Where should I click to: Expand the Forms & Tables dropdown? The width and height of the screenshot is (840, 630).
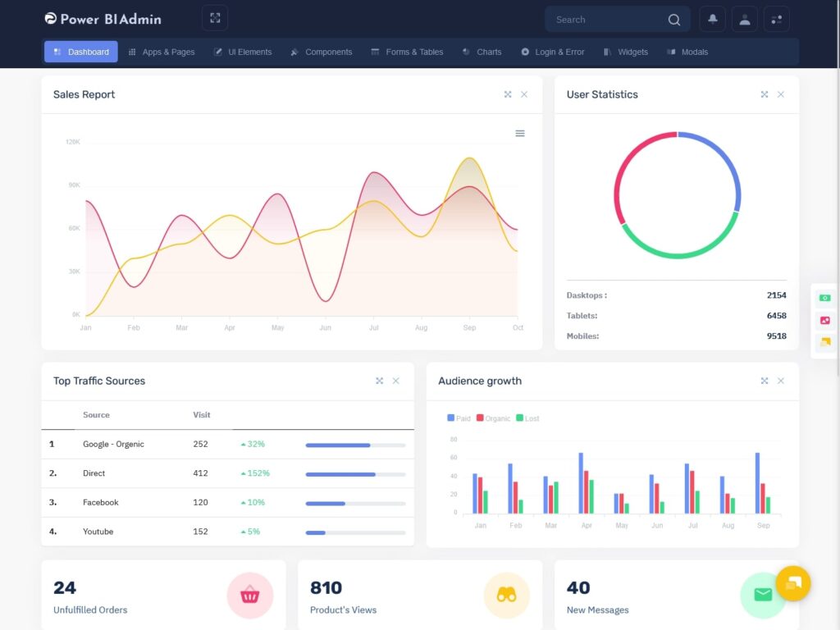pos(407,52)
